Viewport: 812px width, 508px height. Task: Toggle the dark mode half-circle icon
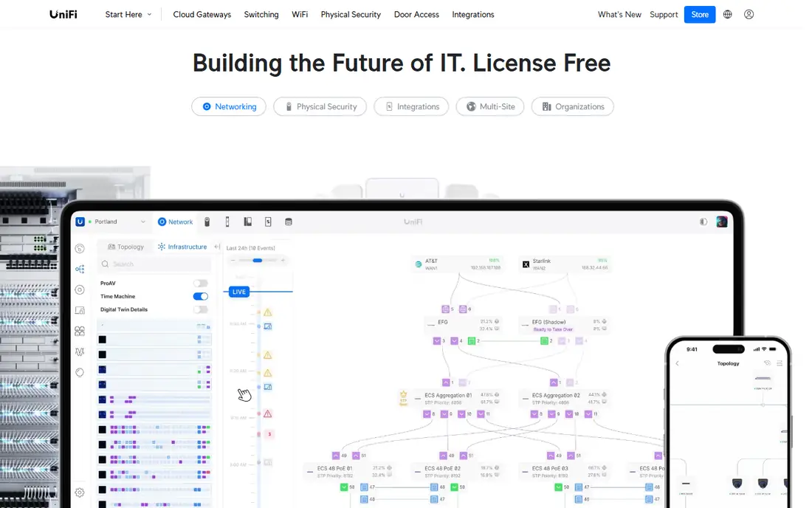coord(703,222)
